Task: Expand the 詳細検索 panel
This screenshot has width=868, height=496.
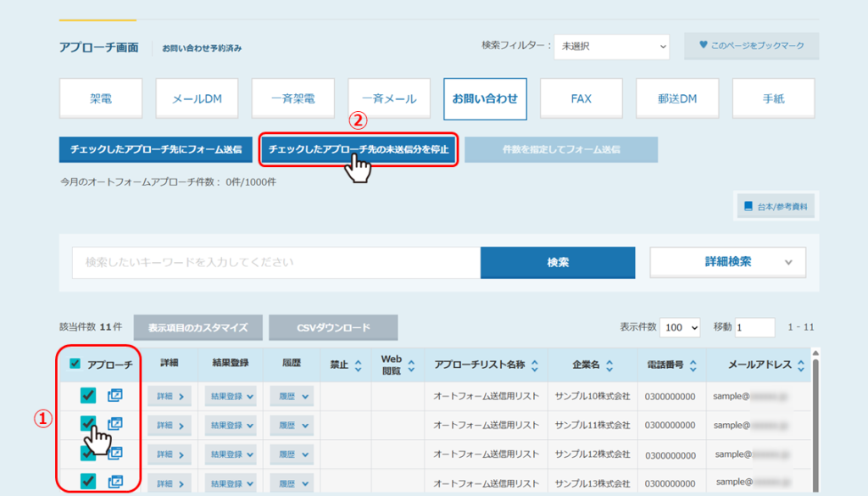Action: tap(727, 262)
